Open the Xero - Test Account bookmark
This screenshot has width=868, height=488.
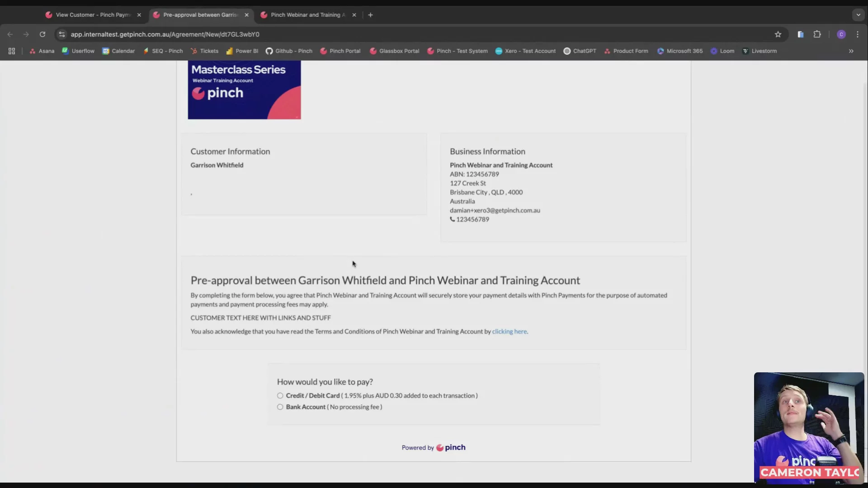[x=525, y=51]
